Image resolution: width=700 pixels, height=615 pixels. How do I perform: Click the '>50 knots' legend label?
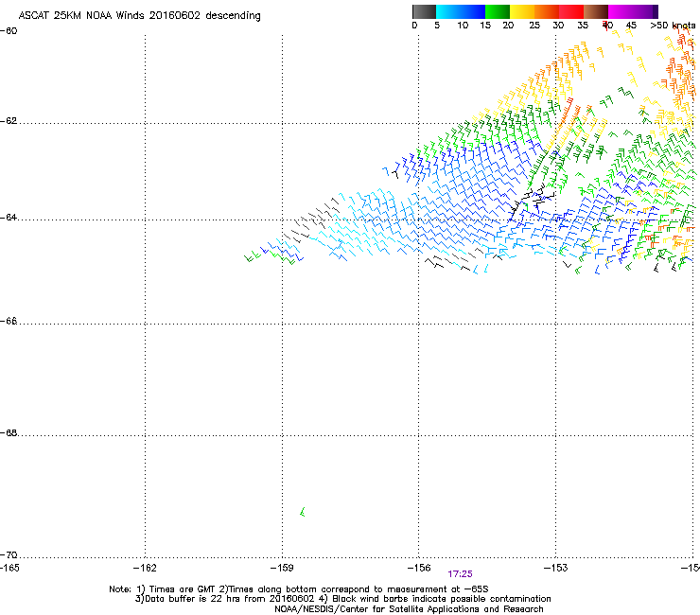point(673,26)
